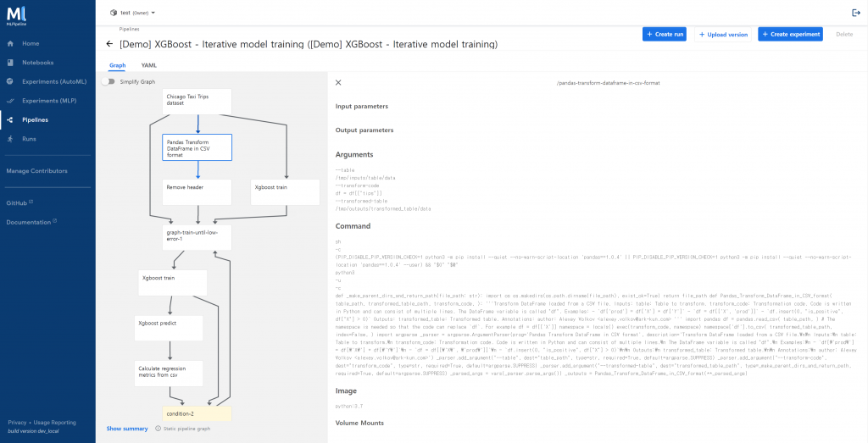
Task: Toggle the Simplify Graph switch
Action: tap(108, 82)
